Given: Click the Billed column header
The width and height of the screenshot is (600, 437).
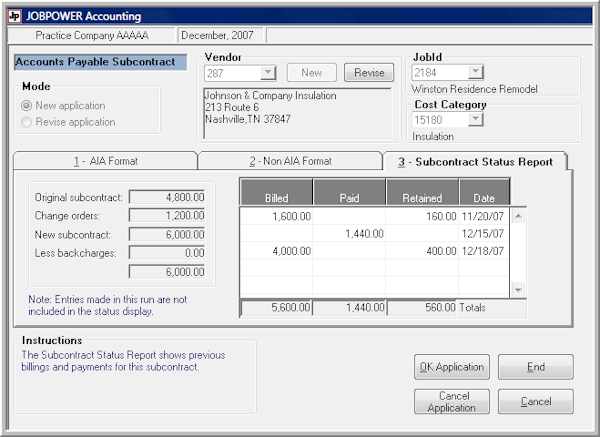Looking at the screenshot, I should [276, 198].
